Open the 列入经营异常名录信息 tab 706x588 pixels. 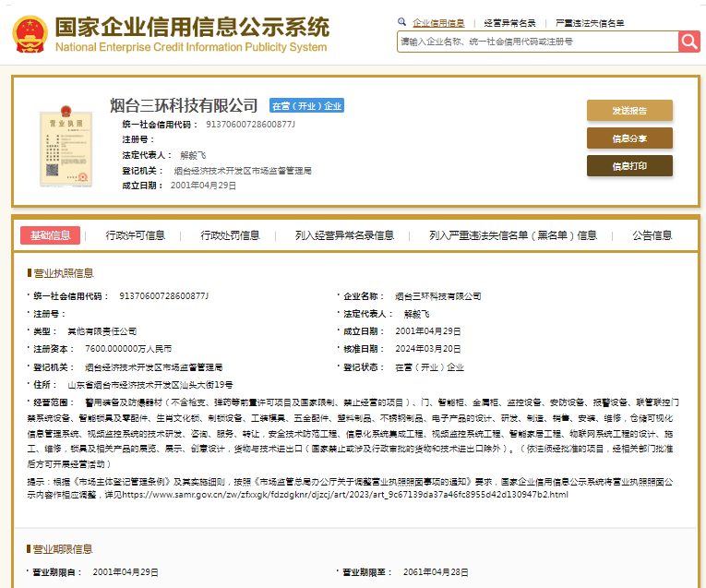coord(344,235)
